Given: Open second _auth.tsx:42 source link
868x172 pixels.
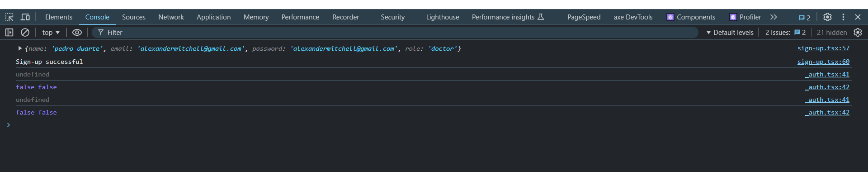Looking at the screenshot, I should (x=827, y=113).
